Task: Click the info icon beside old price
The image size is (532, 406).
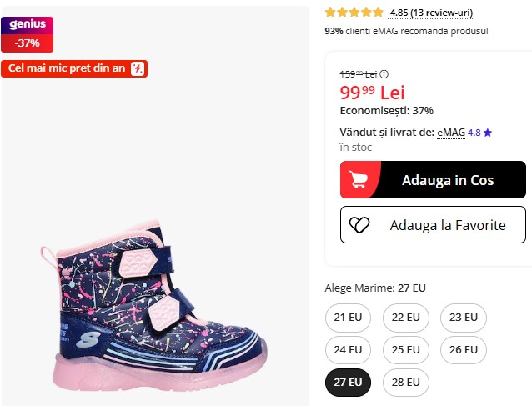Action: [x=384, y=74]
